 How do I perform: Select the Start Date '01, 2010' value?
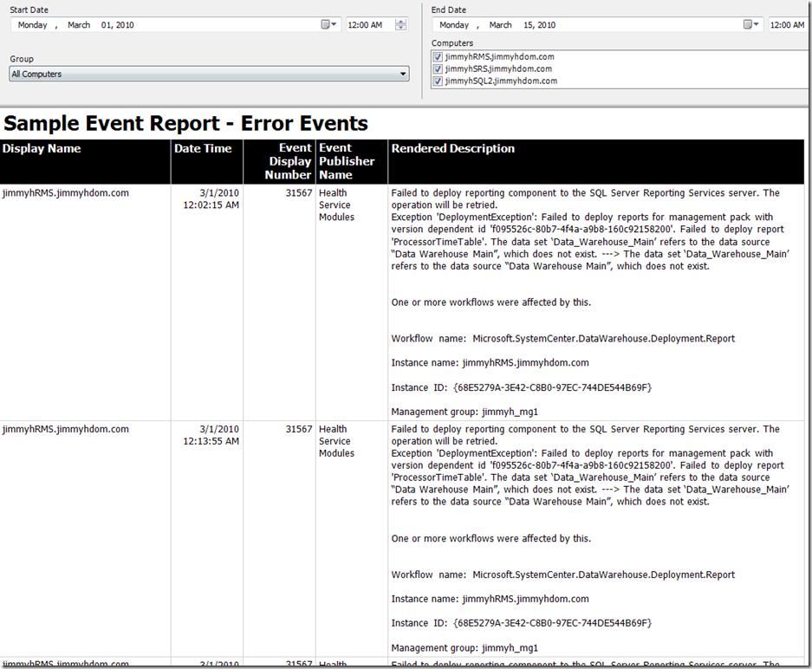point(118,25)
